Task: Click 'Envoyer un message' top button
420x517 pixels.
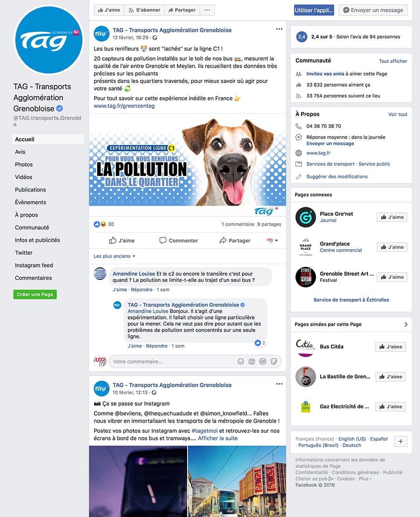Action: 373,10
